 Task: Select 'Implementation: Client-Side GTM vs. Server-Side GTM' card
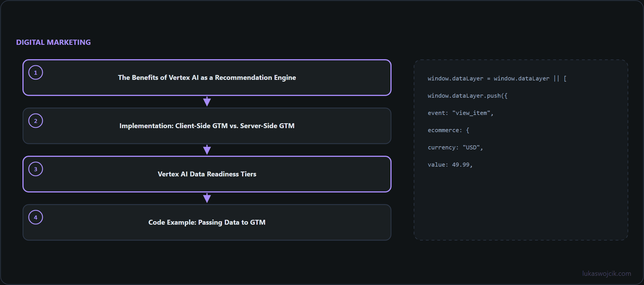pos(207,126)
